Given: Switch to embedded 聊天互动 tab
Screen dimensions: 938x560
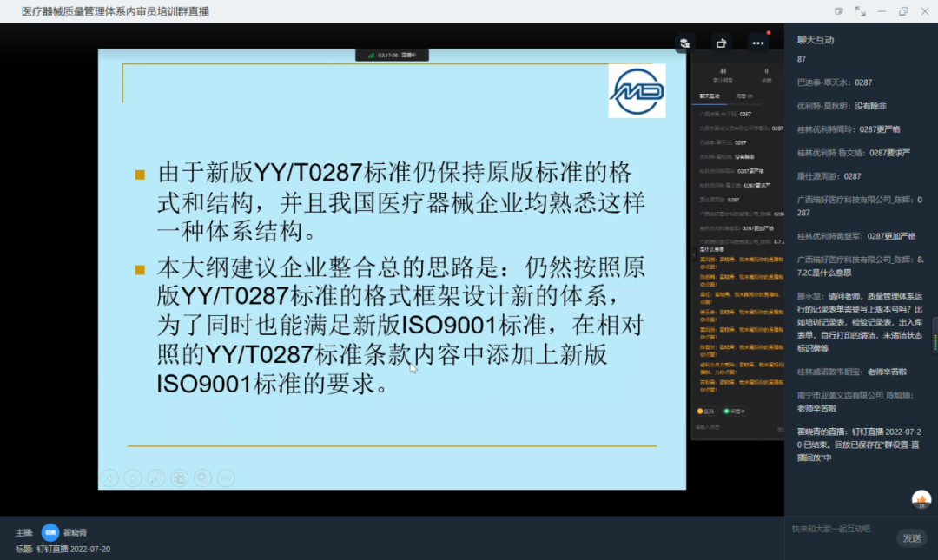Looking at the screenshot, I should coord(710,96).
